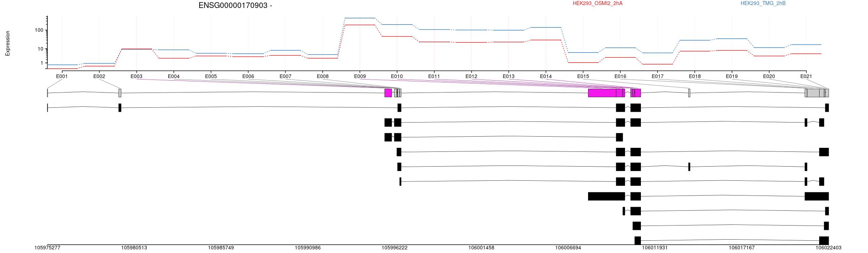868x253 pixels.
Task: Click y-axis tick value 100
Action: (x=39, y=30)
